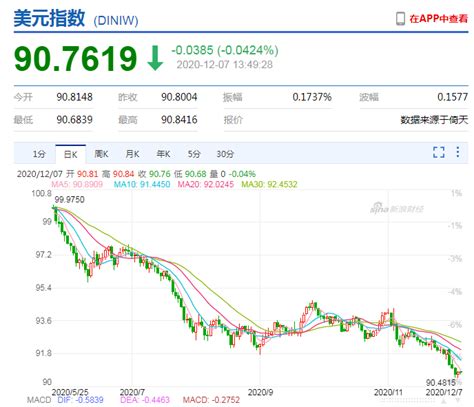The height and width of the screenshot is (407, 474).
Task: Click the 97.2 price axis label
Action: coord(44,255)
